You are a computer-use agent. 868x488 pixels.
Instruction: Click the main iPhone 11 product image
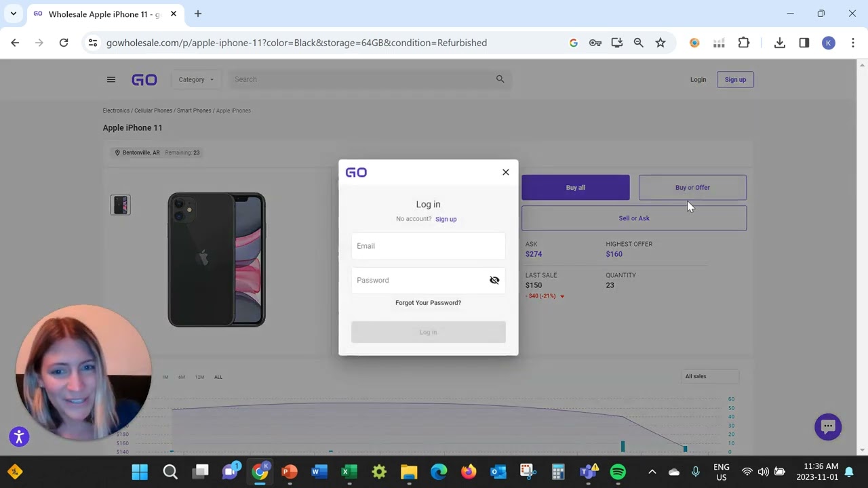[x=217, y=260]
